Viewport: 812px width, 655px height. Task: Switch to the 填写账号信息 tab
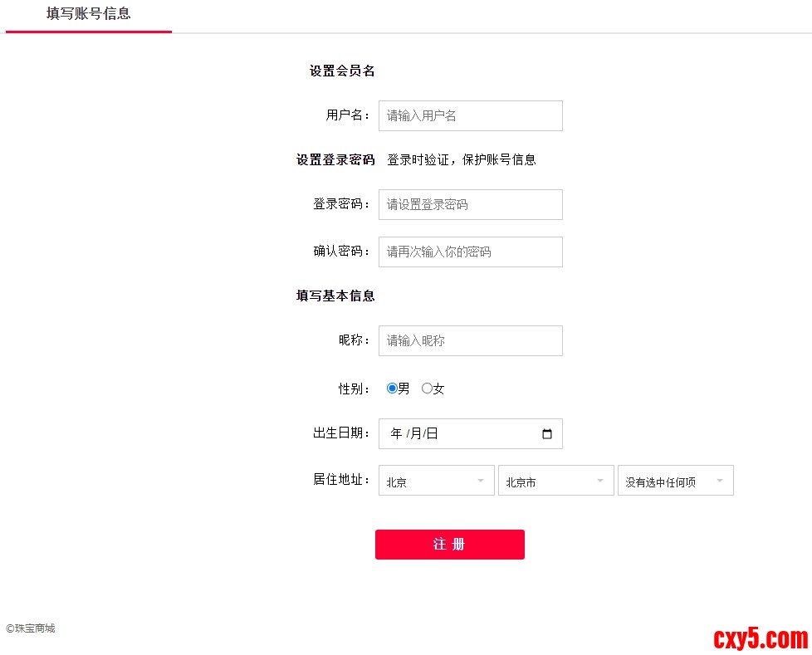[x=88, y=14]
